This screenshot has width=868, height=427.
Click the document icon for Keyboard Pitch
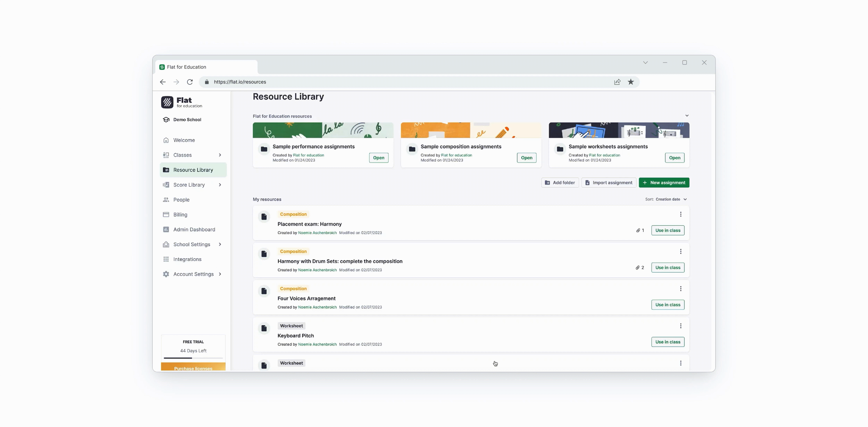click(264, 328)
